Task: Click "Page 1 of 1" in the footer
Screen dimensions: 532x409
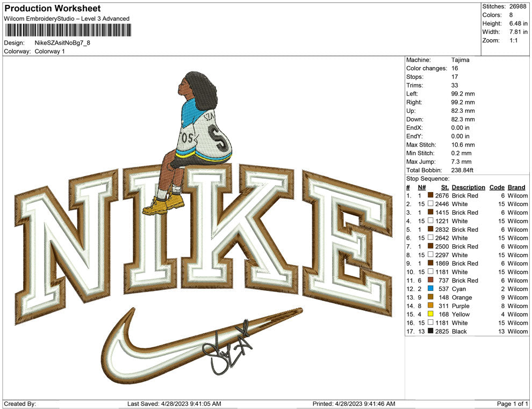Action: click(512, 404)
